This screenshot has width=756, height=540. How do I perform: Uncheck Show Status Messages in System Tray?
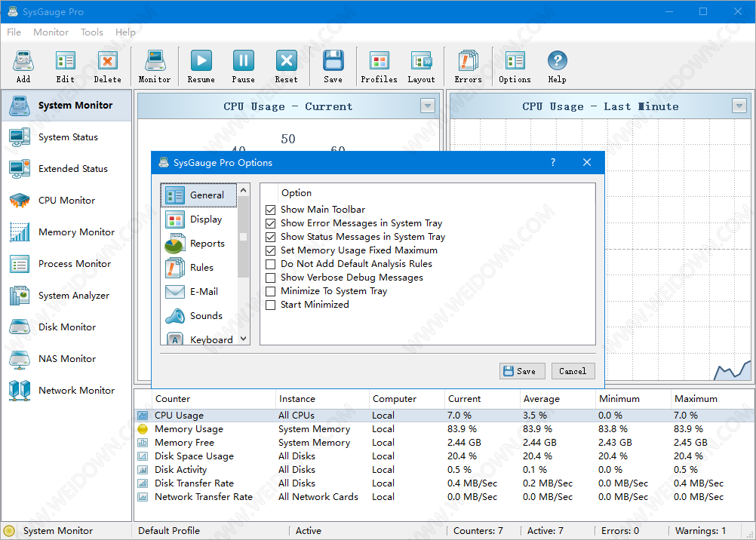(270, 237)
